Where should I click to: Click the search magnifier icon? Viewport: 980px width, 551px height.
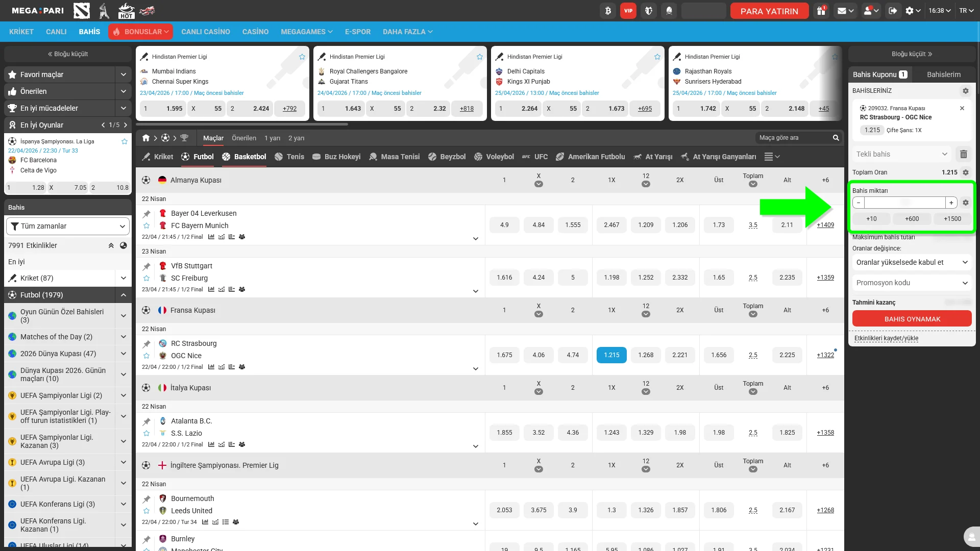pos(836,138)
